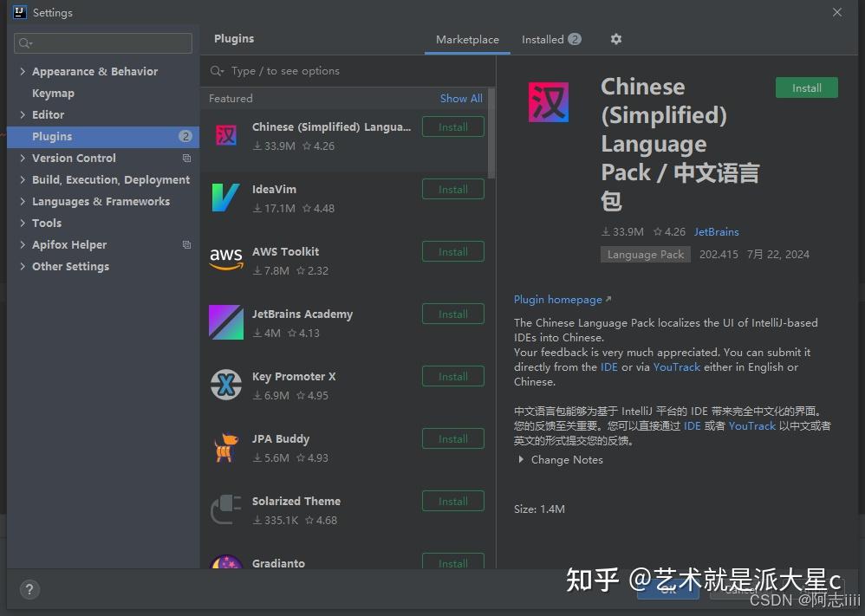The width and height of the screenshot is (865, 616).
Task: Click the Key Promoter X icon
Action: click(225, 385)
